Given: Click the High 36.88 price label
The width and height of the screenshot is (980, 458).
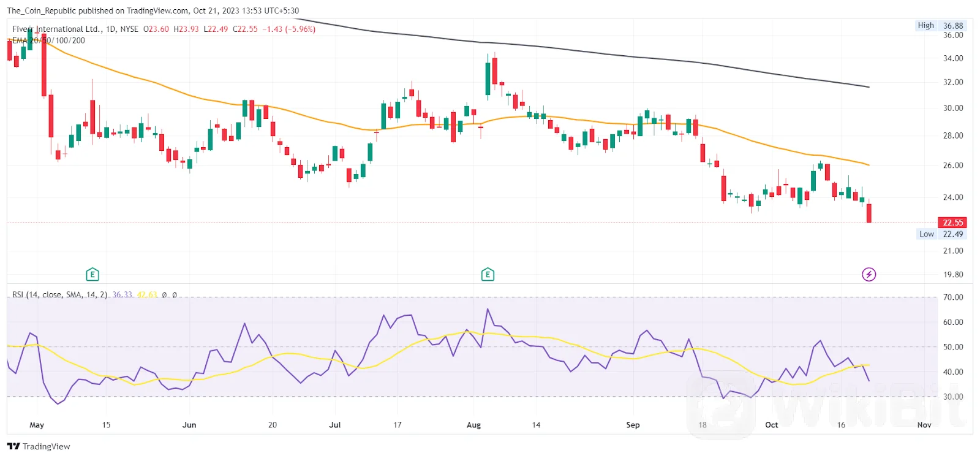Looking at the screenshot, I should [940, 25].
